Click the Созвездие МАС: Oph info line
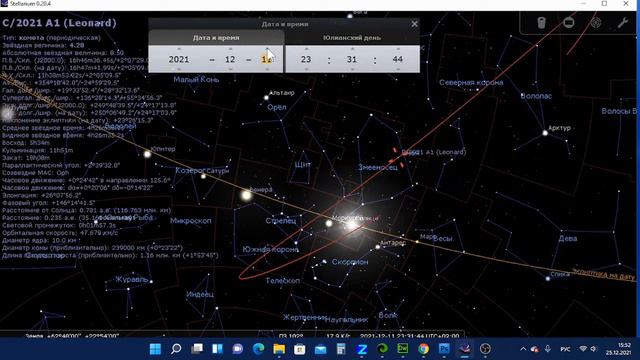 coord(36,173)
